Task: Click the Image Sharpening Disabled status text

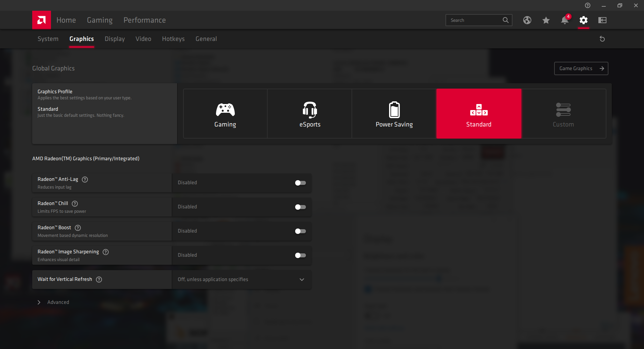Action: 187,255
